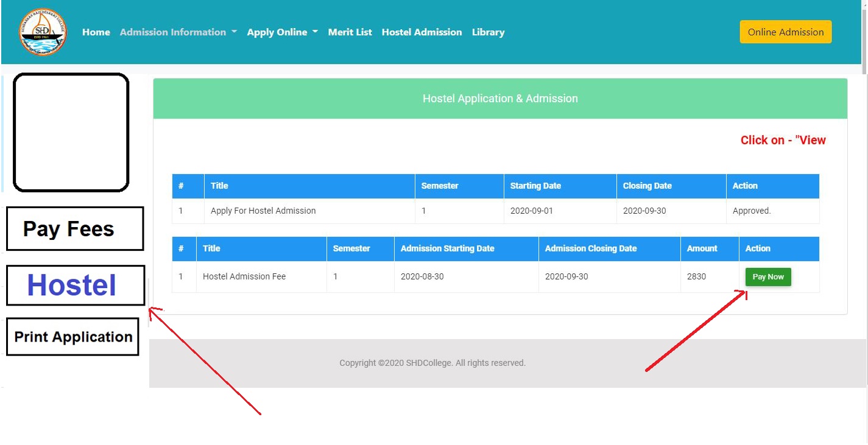The height and width of the screenshot is (445, 868).
Task: Navigate to Hostel Admission in navbar
Action: point(422,32)
